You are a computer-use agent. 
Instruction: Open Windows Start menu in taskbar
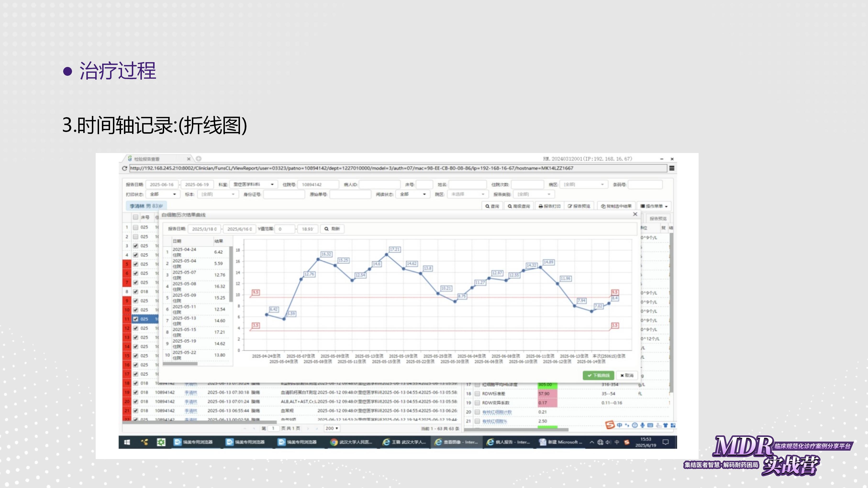(127, 442)
